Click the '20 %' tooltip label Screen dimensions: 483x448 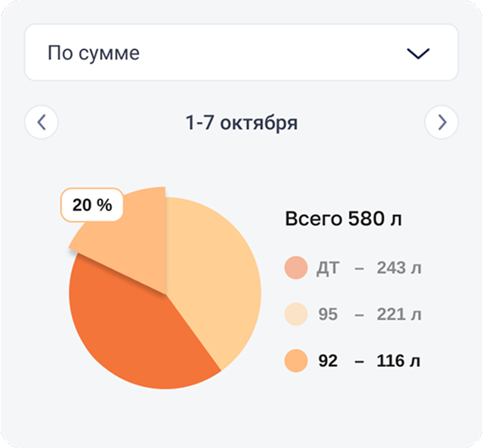click(92, 205)
